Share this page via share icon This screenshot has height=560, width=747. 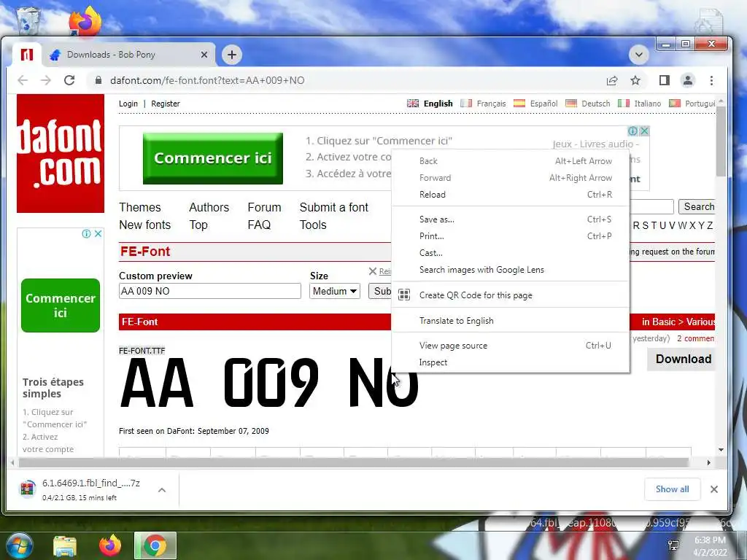(612, 80)
